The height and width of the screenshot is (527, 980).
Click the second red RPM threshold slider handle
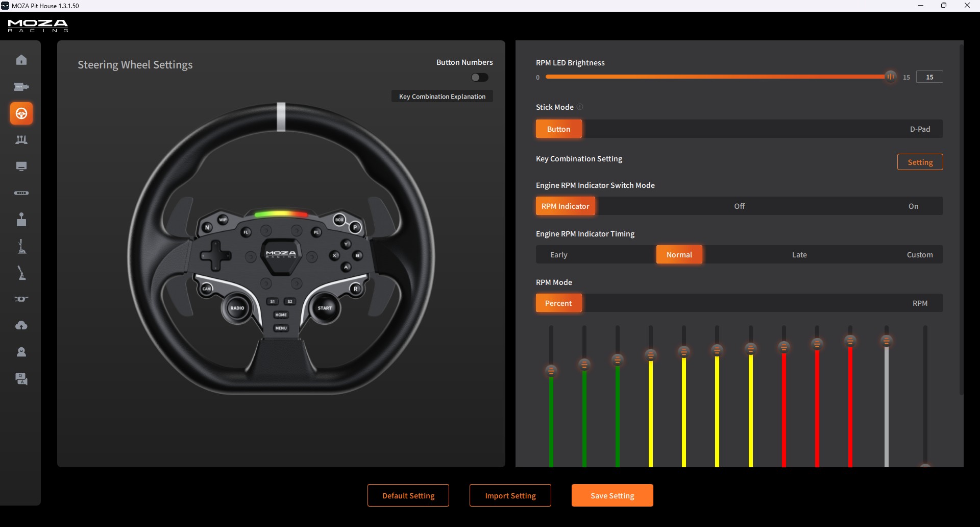pos(817,344)
